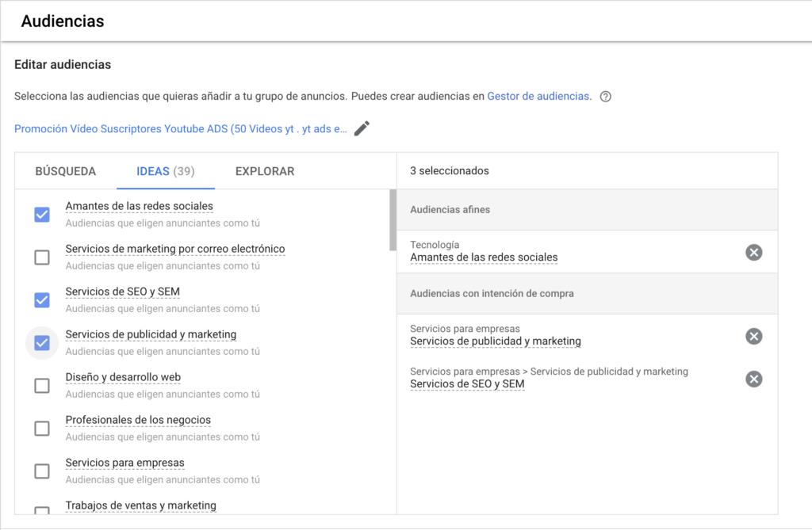
Task: Click the Editar audiencias heading
Action: (63, 65)
